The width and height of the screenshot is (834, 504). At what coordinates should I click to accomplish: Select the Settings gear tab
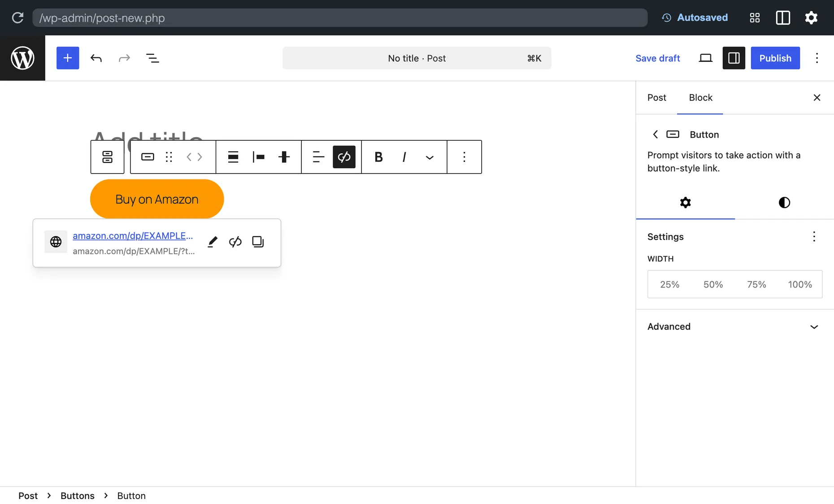[x=685, y=203]
